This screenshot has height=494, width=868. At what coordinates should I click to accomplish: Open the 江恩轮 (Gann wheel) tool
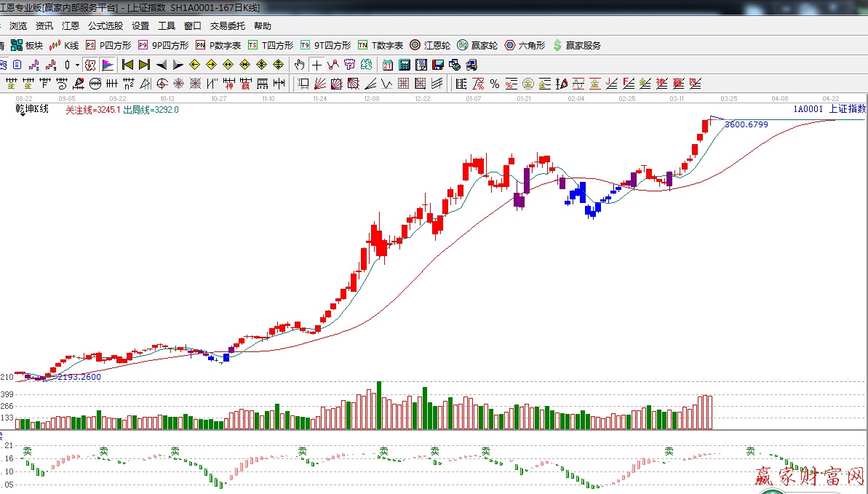pyautogui.click(x=430, y=45)
